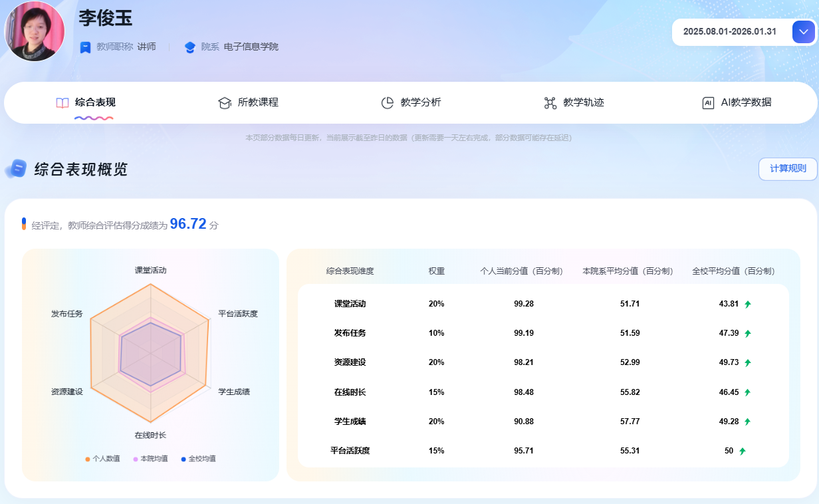Select the AI教学数据 tab
Screen dimensions: 819x504
(x=746, y=102)
